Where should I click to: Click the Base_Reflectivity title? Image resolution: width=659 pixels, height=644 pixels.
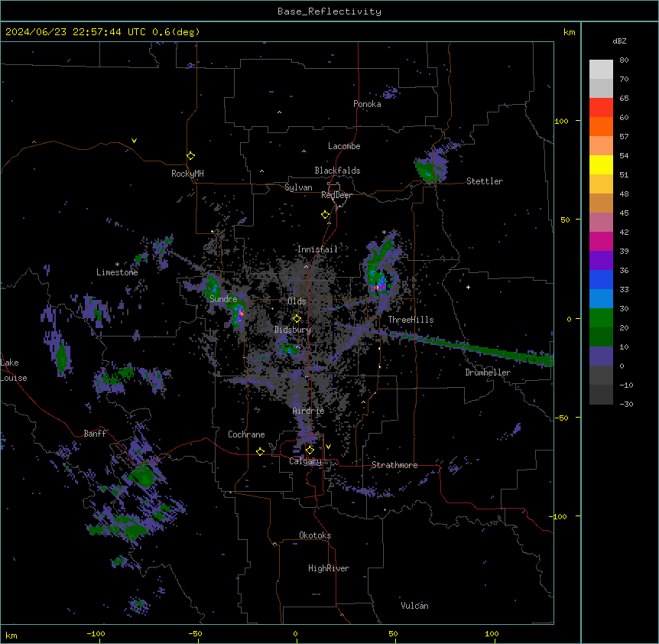[x=329, y=11]
